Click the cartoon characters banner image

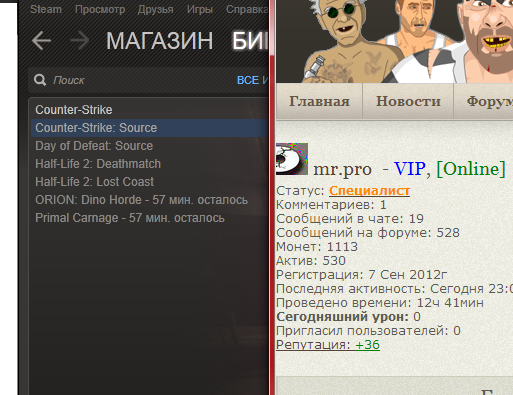[x=395, y=41]
